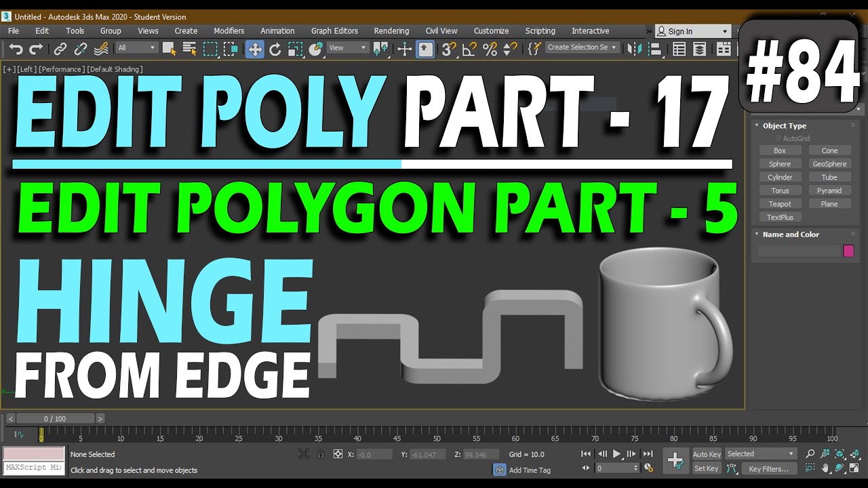Click the Torus object button

pyautogui.click(x=780, y=190)
